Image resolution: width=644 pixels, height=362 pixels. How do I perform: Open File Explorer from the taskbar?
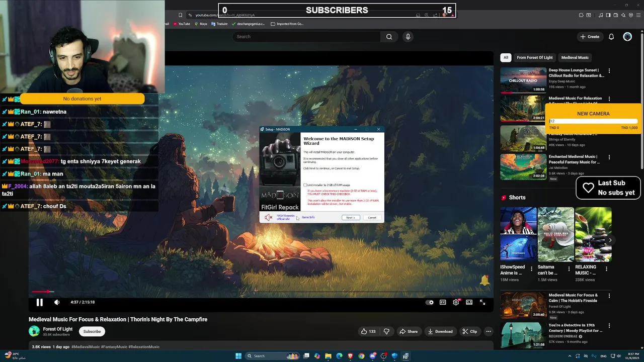pos(328,356)
